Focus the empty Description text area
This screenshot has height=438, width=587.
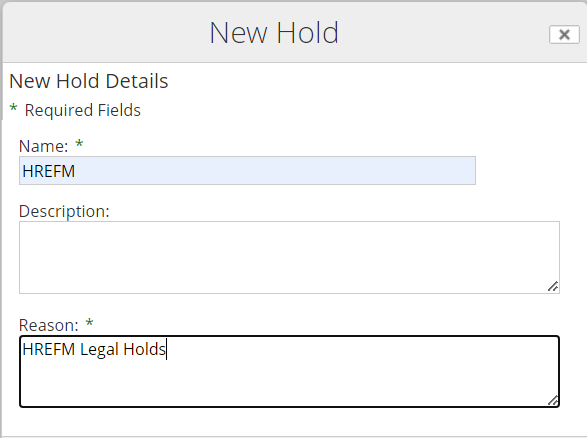pos(289,258)
